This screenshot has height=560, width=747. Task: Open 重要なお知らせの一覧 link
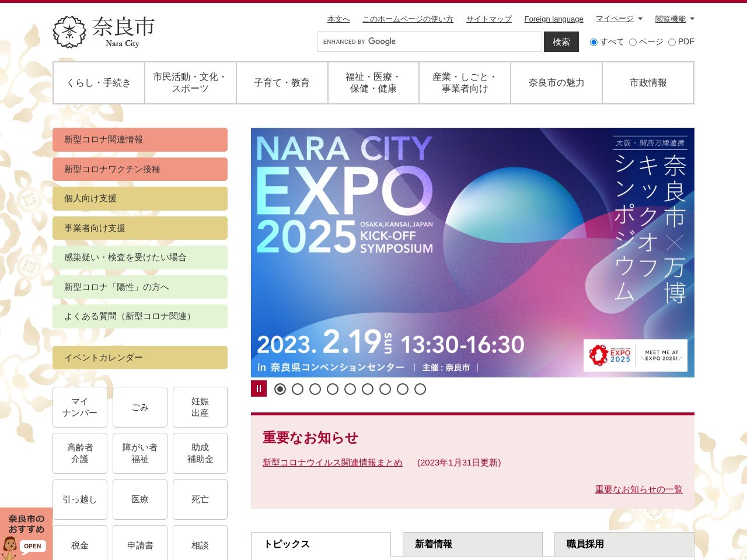pos(639,489)
